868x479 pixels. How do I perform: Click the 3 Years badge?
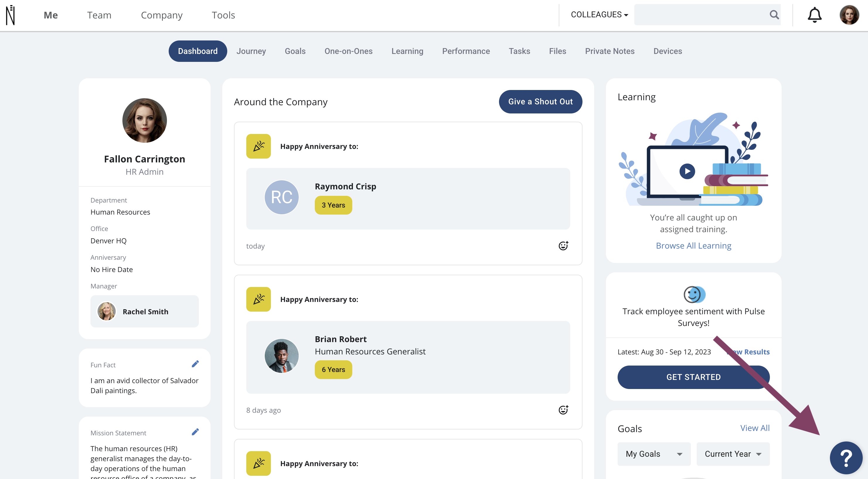(x=333, y=205)
